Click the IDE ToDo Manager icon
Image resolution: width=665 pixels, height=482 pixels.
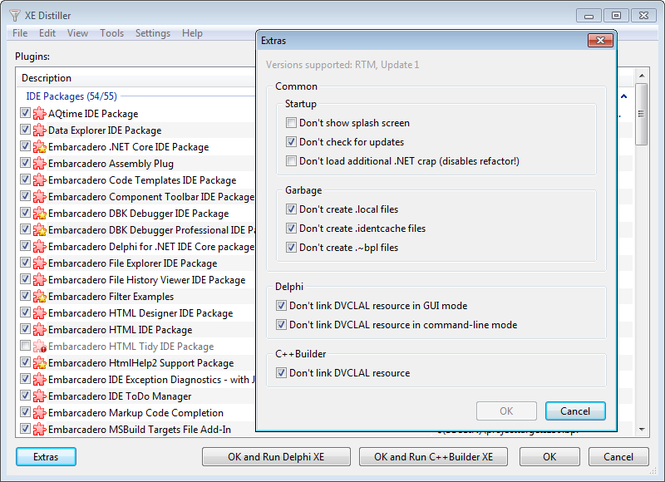(x=39, y=396)
